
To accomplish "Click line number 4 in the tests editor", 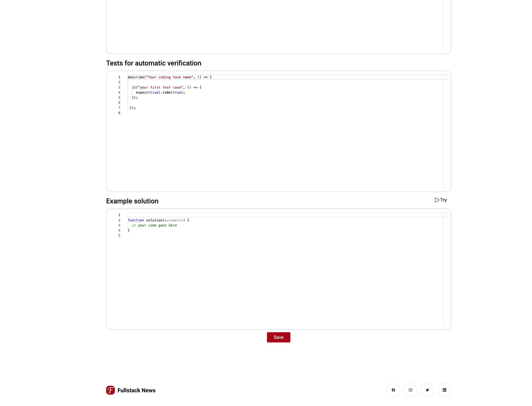I will coord(119,92).
